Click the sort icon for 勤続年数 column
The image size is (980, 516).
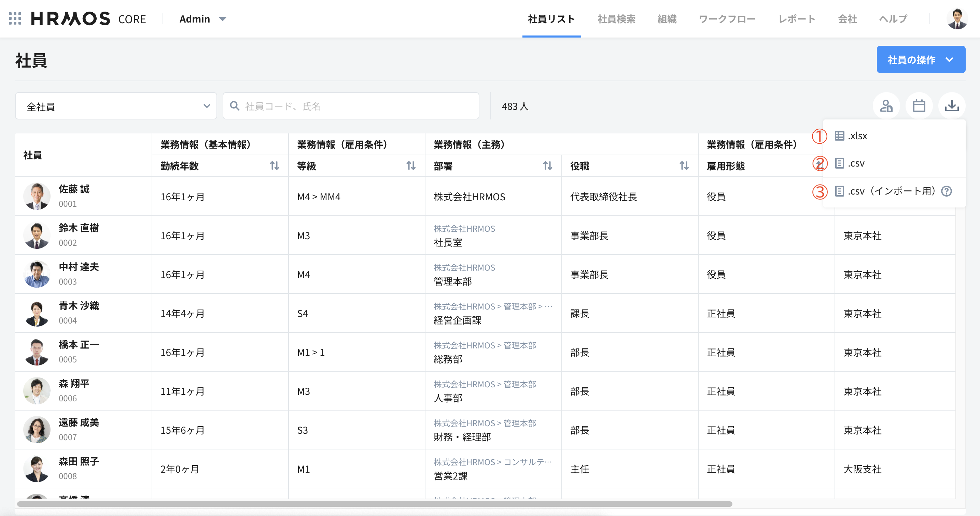tap(275, 166)
